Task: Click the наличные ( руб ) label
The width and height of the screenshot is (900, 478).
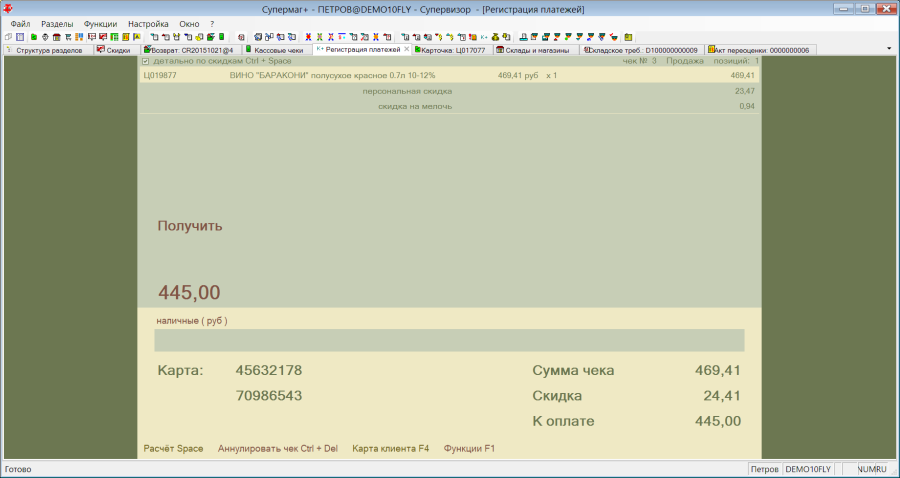Action: (x=192, y=321)
